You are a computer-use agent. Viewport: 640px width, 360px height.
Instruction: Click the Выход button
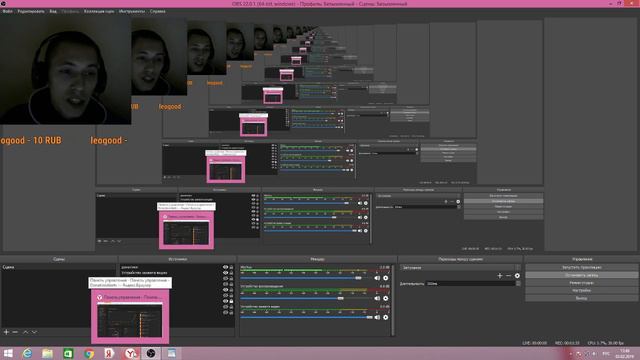[x=582, y=298]
